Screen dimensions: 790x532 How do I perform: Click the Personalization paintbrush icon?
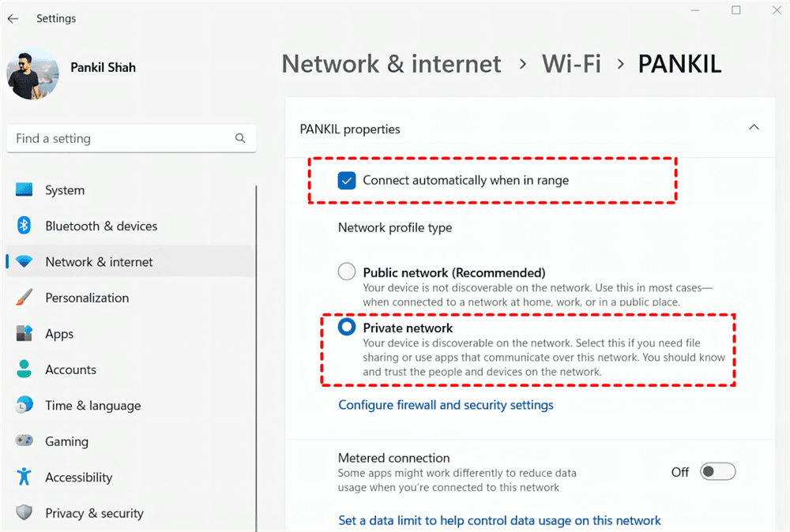pyautogui.click(x=24, y=298)
